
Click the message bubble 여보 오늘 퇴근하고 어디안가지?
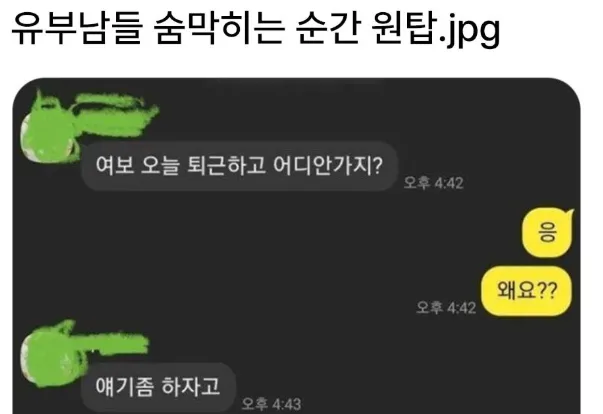[x=239, y=166]
